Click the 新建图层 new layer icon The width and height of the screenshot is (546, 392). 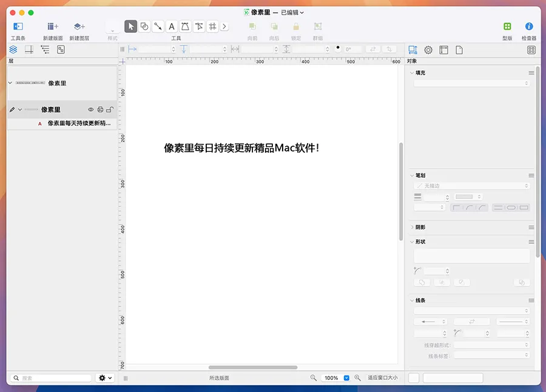point(79,26)
